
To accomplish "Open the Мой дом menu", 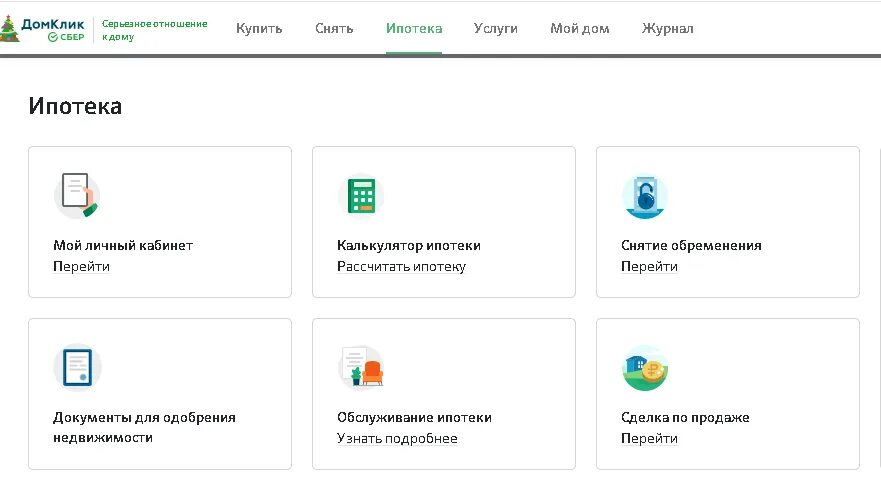I will pos(580,28).
